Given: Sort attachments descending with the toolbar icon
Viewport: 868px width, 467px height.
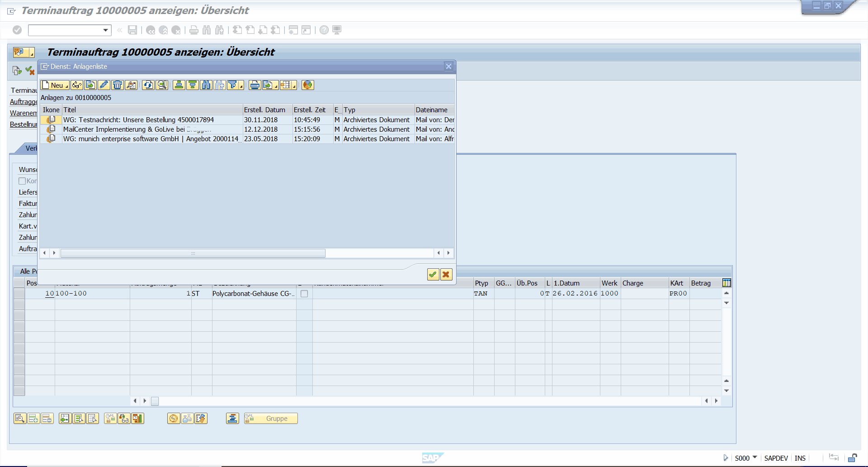Looking at the screenshot, I should (x=193, y=85).
